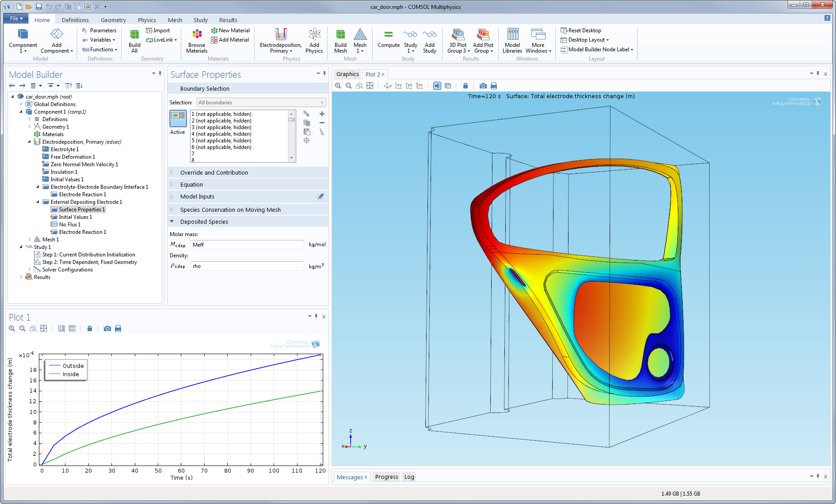Screen dimensions: 836x504
Task: Open Variables dropdown in ribbon
Action: [99, 40]
